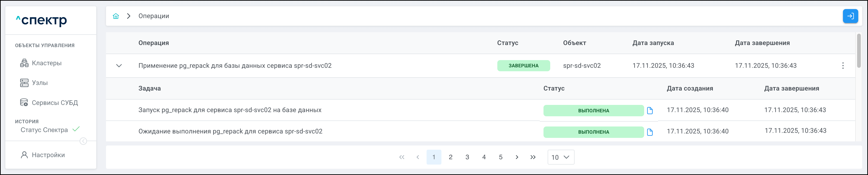Click Операции breadcrumb label
This screenshot has height=175, width=868.
[x=154, y=16]
